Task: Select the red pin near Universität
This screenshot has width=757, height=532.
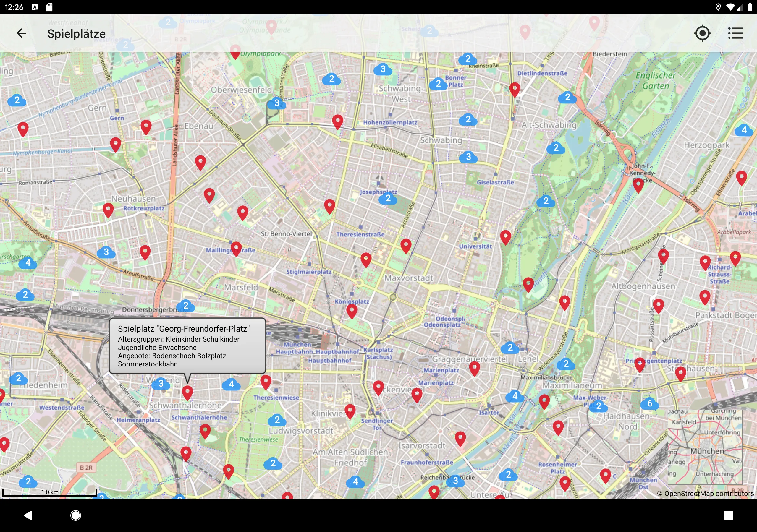Action: tap(505, 237)
